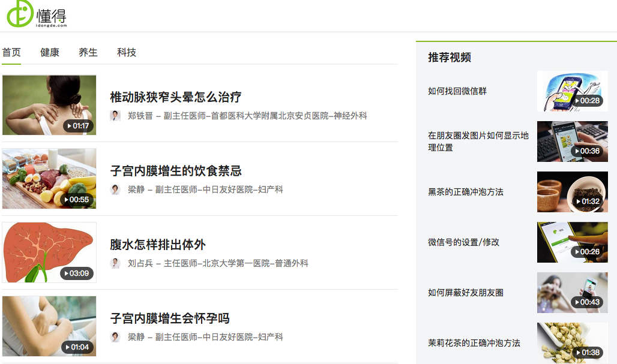
Task: Play the jasmine tea 01:38 thumbnail
Action: [572, 343]
